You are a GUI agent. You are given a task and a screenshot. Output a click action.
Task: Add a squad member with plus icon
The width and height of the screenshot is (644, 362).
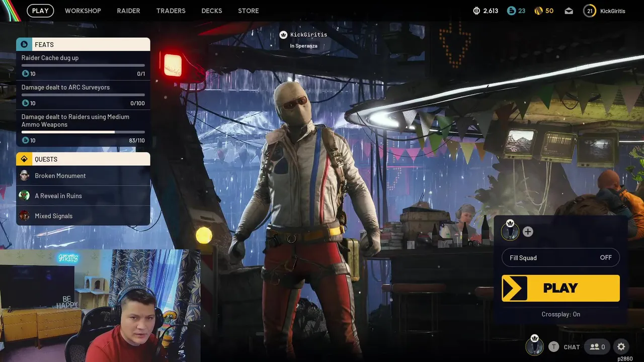(x=528, y=232)
